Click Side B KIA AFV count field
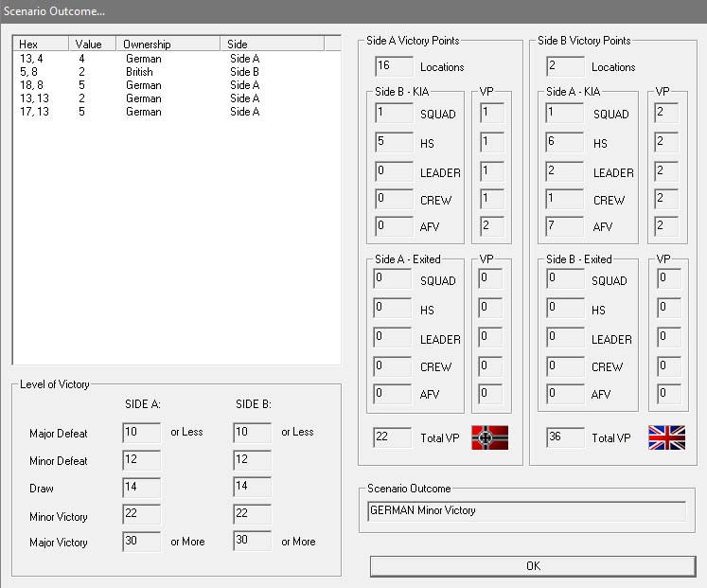Screen dimensions: 707x588 [x=394, y=226]
